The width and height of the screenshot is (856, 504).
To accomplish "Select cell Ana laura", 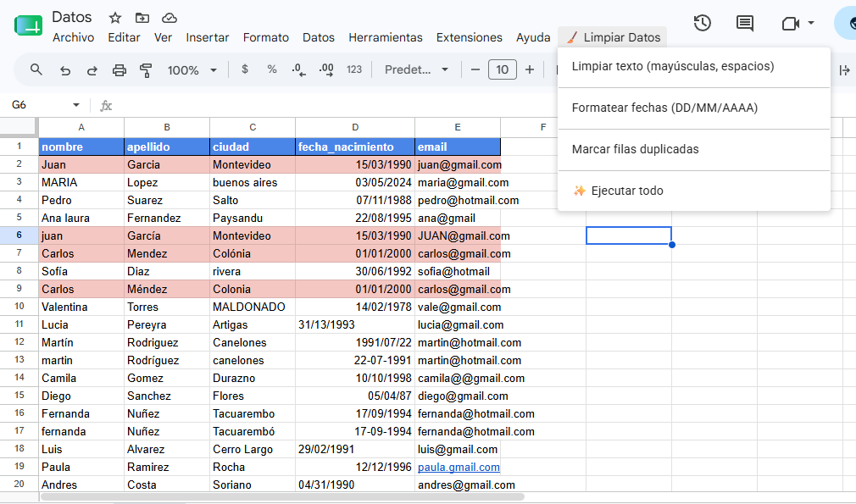I will pos(81,218).
